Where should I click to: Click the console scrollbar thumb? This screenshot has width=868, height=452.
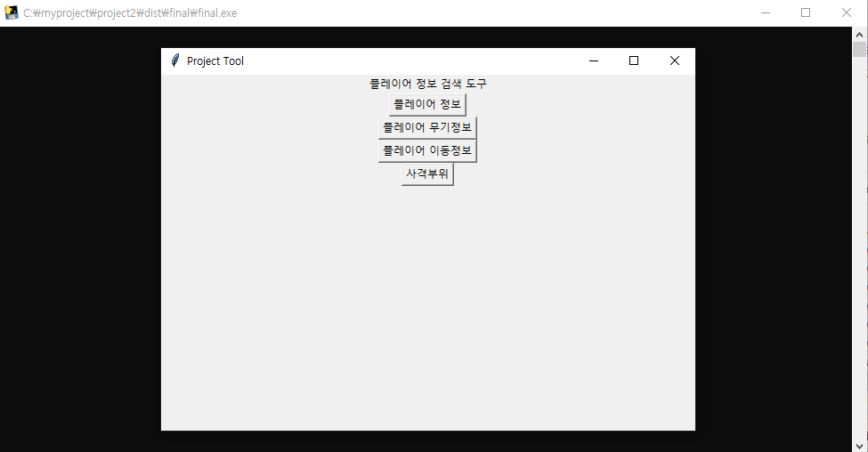859,49
